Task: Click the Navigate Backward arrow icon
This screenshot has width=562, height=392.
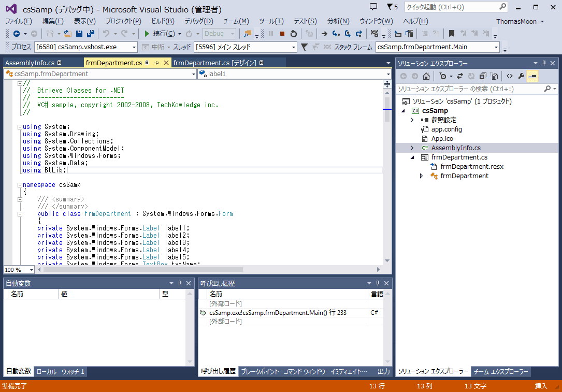Action: pos(17,34)
